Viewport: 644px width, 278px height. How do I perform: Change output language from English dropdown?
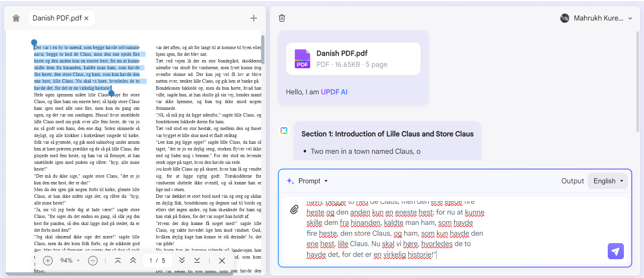click(608, 181)
